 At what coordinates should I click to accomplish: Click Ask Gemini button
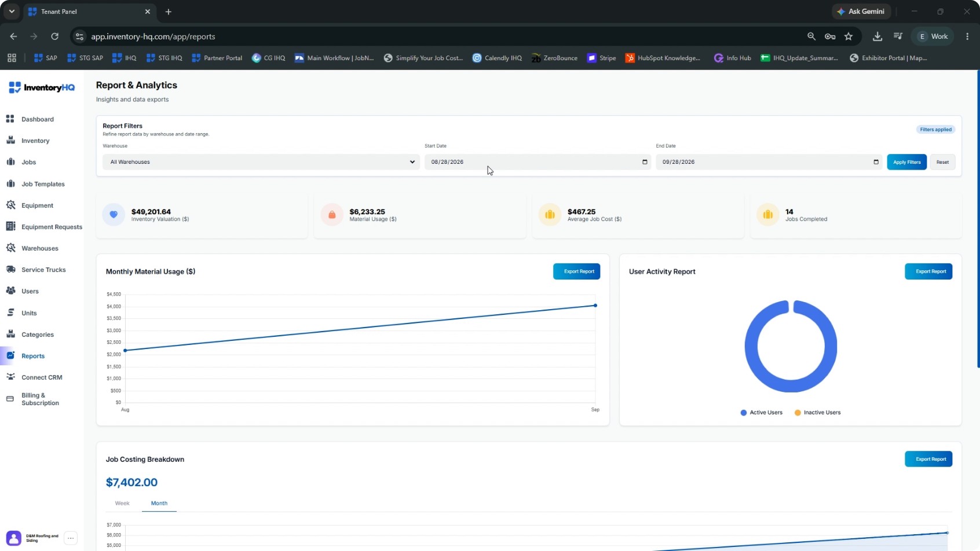(x=860, y=12)
